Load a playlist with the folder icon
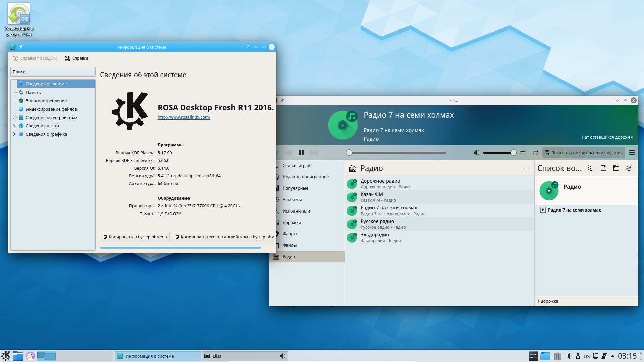 (616, 168)
